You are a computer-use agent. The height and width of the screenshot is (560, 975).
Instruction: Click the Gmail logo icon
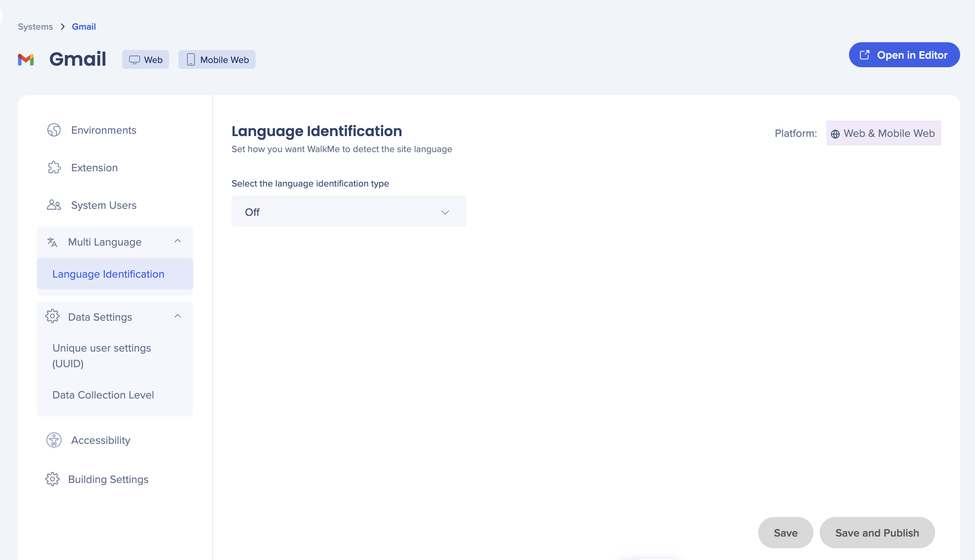point(26,59)
